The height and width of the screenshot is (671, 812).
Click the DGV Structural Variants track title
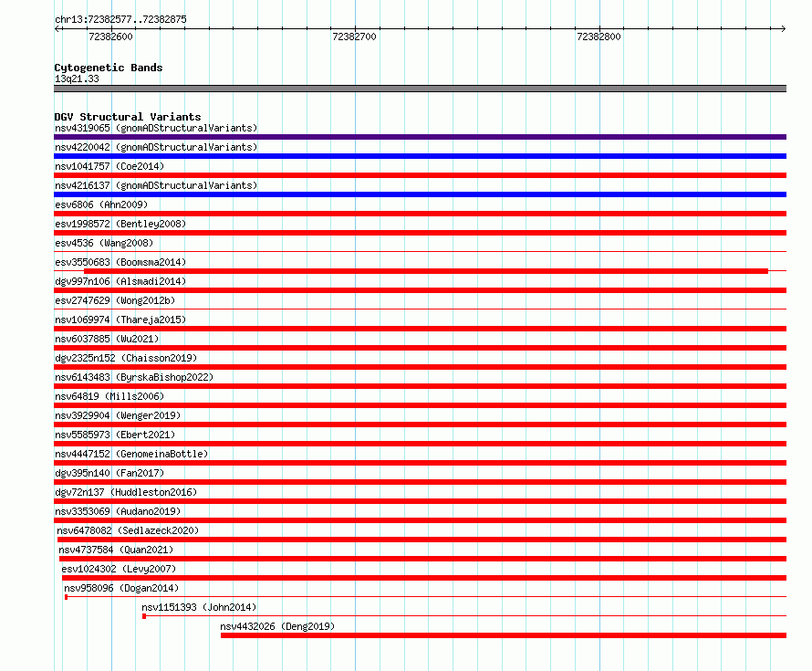[x=128, y=117]
